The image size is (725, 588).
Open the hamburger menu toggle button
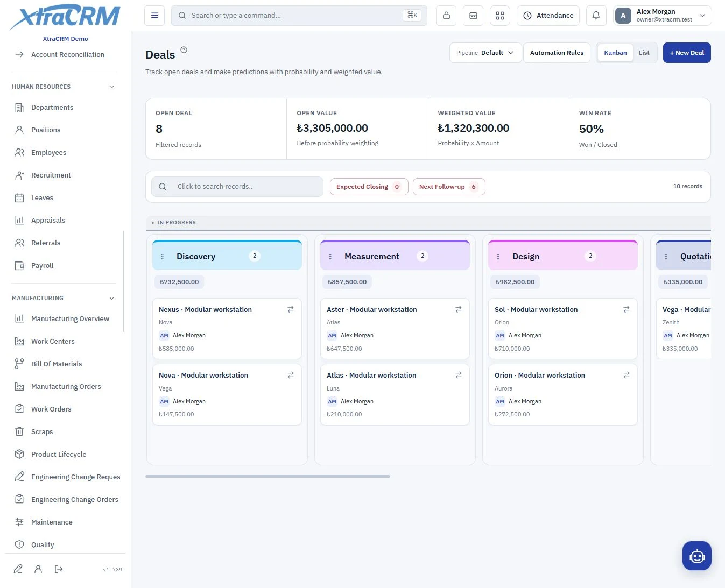click(x=154, y=16)
